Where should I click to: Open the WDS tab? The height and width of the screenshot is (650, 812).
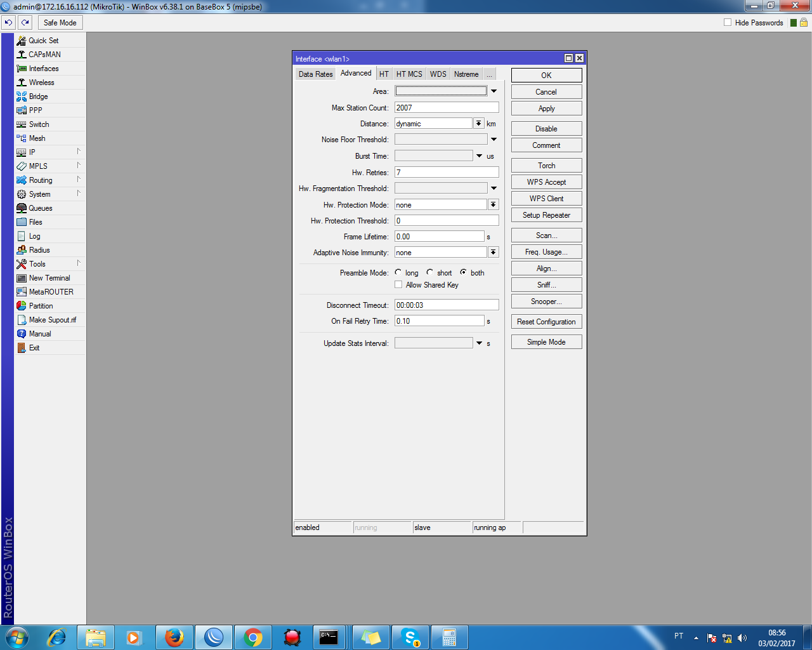[x=438, y=74]
